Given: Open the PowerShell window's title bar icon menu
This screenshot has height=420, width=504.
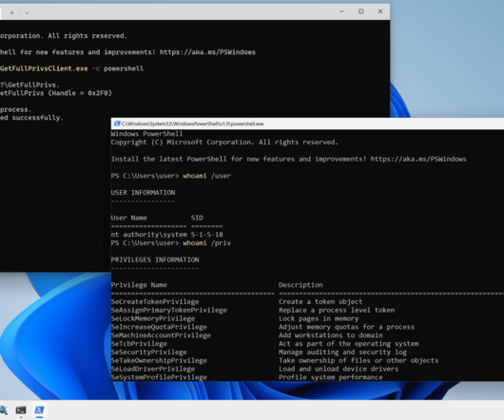Looking at the screenshot, I should tap(117, 124).
